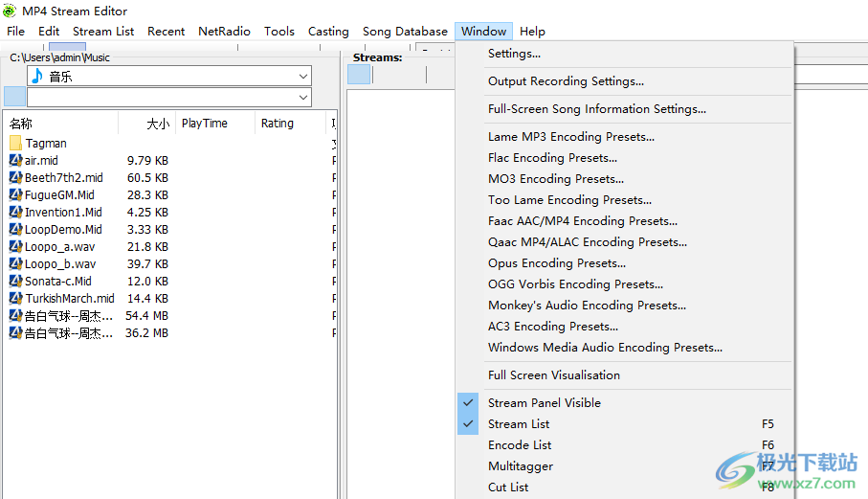Open AC3 Encoding Presets...
Screen dimensions: 868x499
(x=624, y=327)
